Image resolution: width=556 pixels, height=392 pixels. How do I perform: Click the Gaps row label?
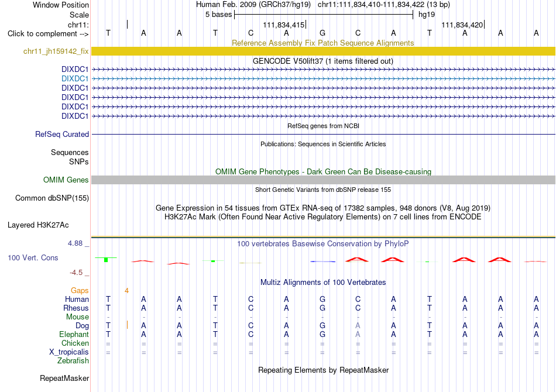pyautogui.click(x=80, y=291)
